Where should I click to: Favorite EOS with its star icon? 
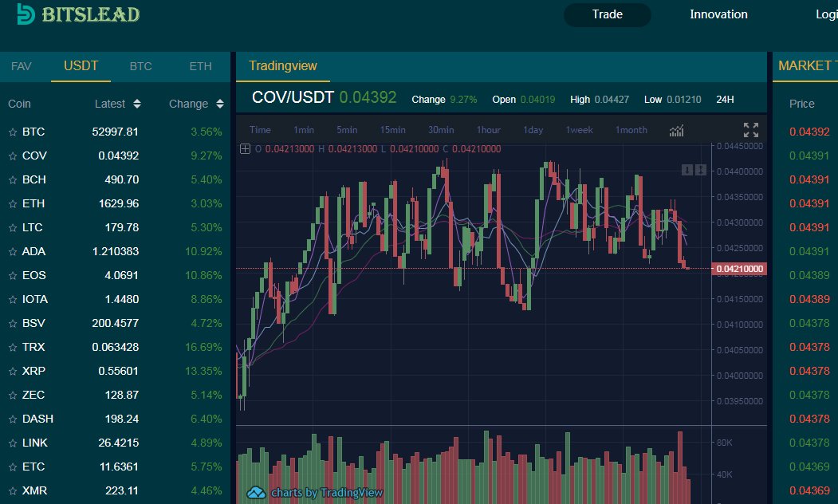pyautogui.click(x=13, y=276)
